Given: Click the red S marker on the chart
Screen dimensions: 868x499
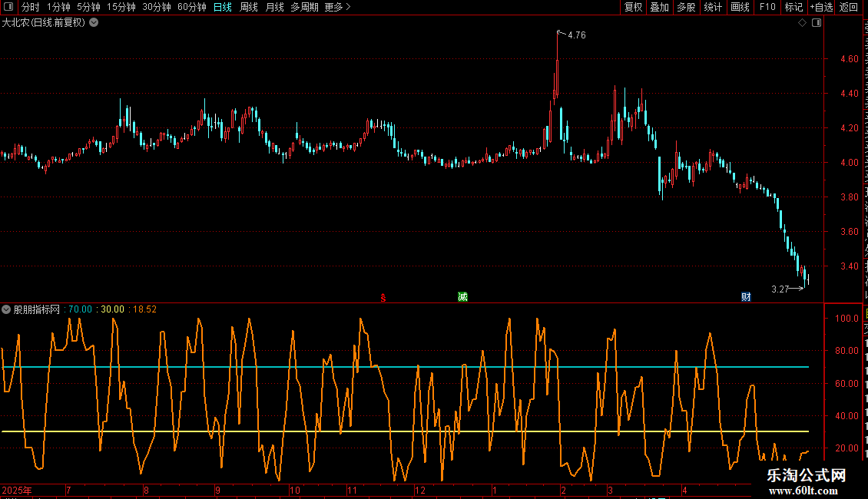Looking at the screenshot, I should click(x=383, y=298).
